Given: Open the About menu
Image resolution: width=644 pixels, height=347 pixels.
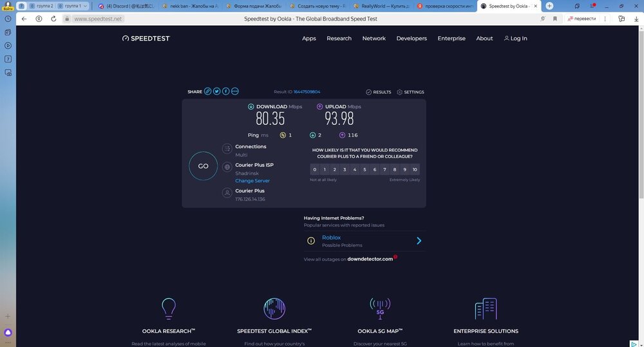Looking at the screenshot, I should (484, 38).
